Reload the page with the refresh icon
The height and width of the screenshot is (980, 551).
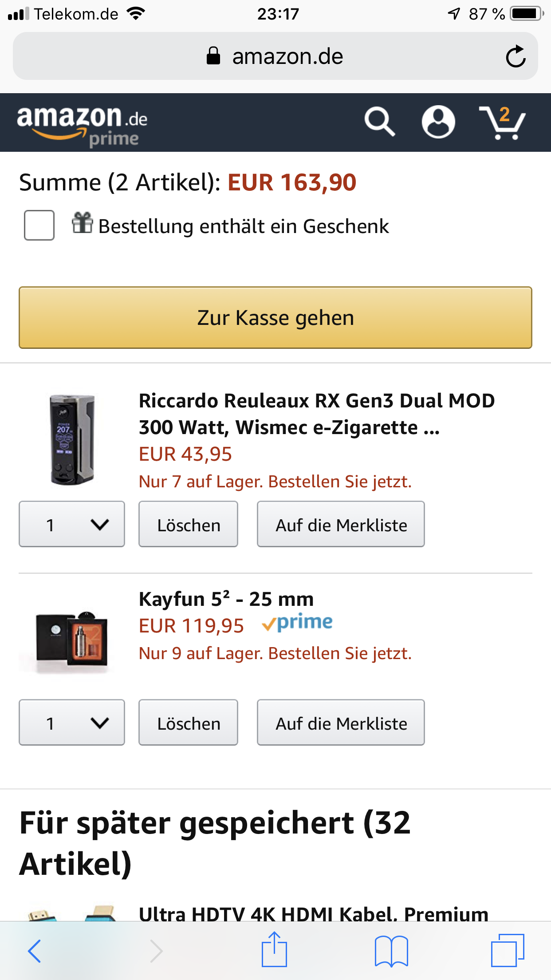point(516,57)
